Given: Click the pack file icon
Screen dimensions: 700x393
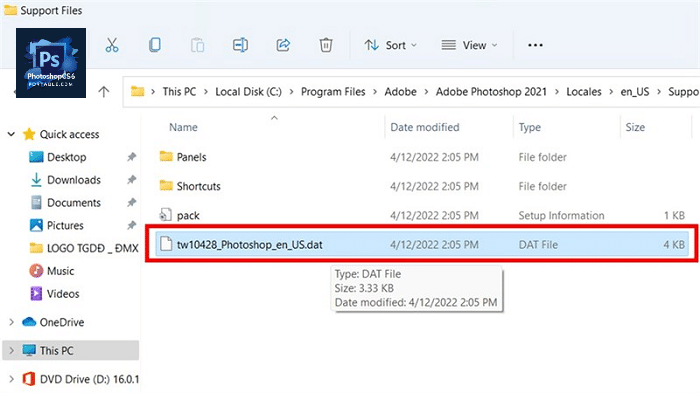Looking at the screenshot, I should 166,215.
